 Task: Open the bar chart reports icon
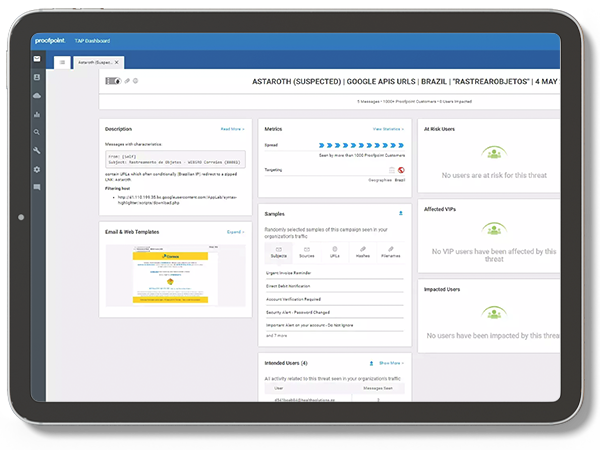37,114
